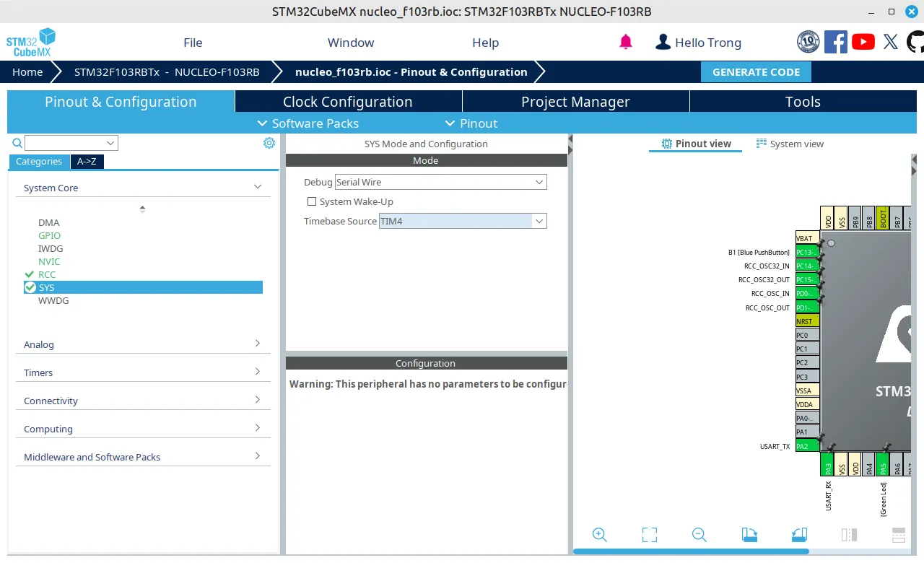Open the File menu

pyautogui.click(x=193, y=43)
